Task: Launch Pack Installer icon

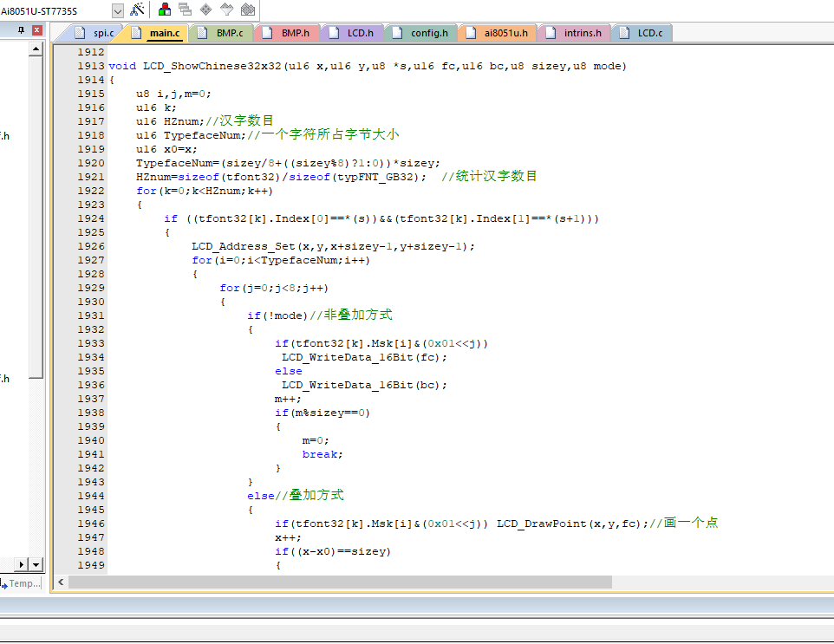Action: (x=248, y=9)
